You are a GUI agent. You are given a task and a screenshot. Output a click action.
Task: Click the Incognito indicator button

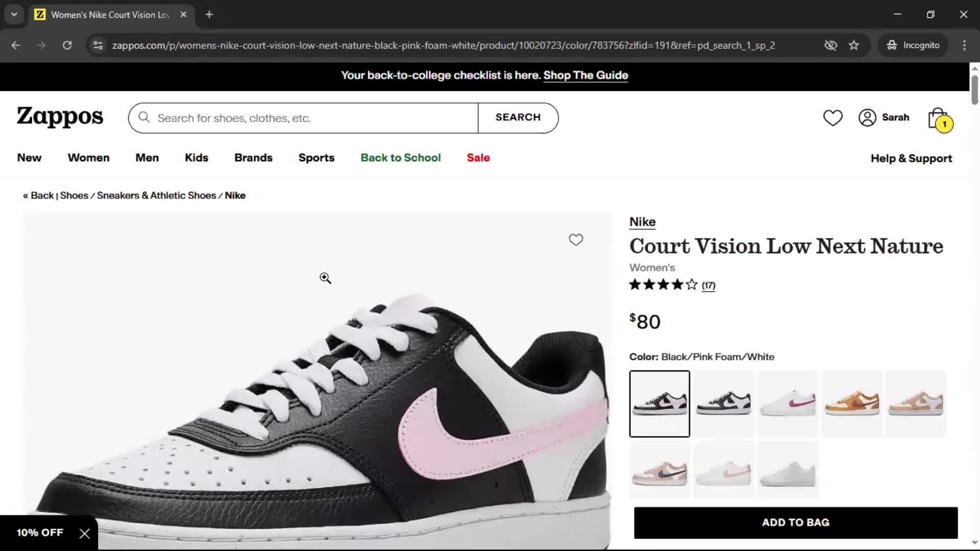click(x=913, y=45)
